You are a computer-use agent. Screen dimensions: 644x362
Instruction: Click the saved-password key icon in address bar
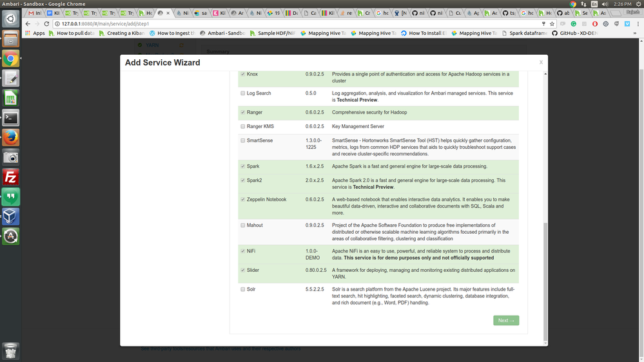coord(543,24)
